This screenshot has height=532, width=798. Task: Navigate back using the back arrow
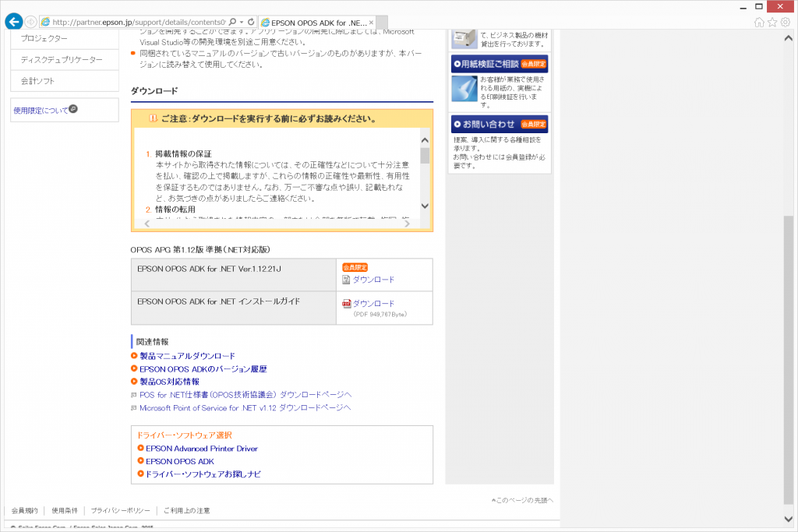tap(14, 22)
